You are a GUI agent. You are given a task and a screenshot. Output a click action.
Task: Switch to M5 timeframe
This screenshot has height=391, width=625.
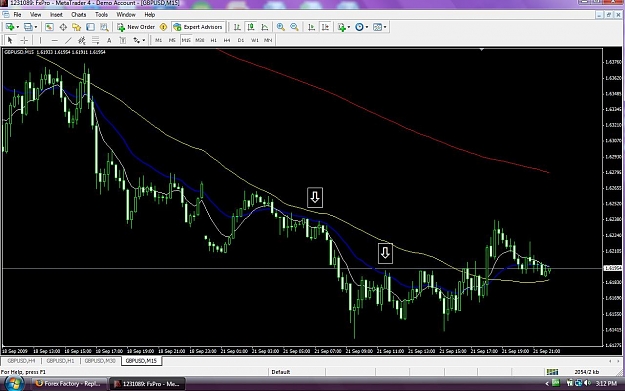(172, 40)
